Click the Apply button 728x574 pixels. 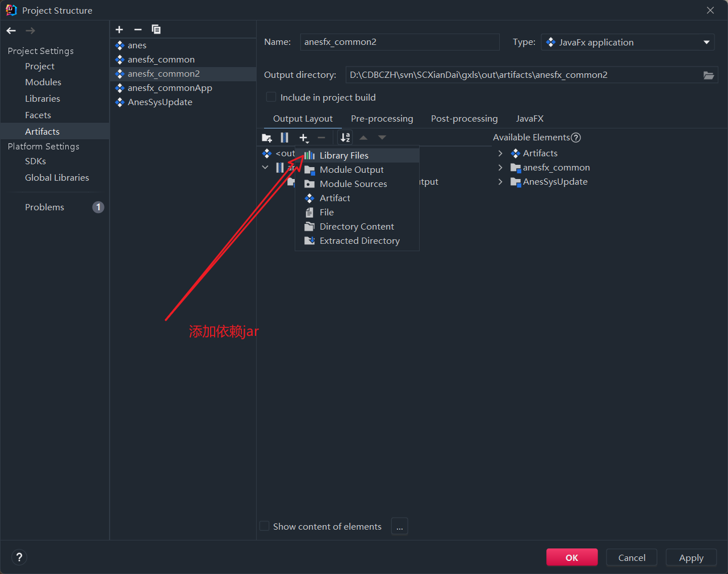pyautogui.click(x=691, y=558)
